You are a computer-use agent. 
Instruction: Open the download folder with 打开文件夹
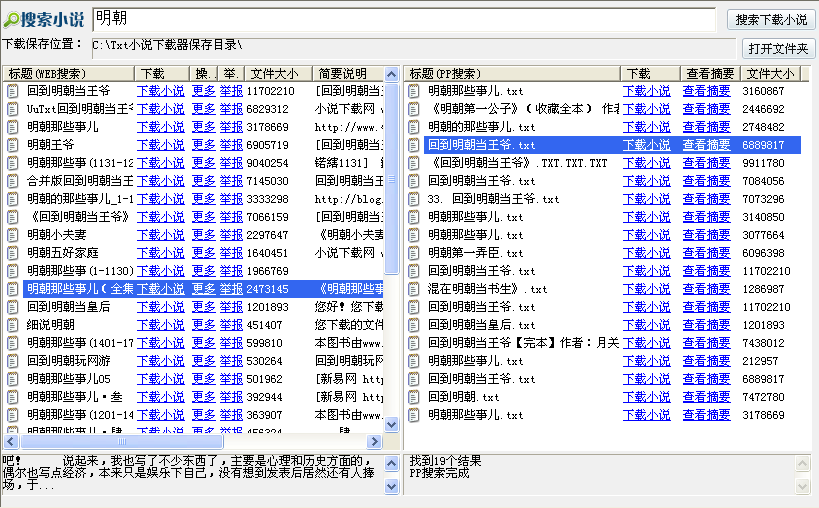[779, 48]
